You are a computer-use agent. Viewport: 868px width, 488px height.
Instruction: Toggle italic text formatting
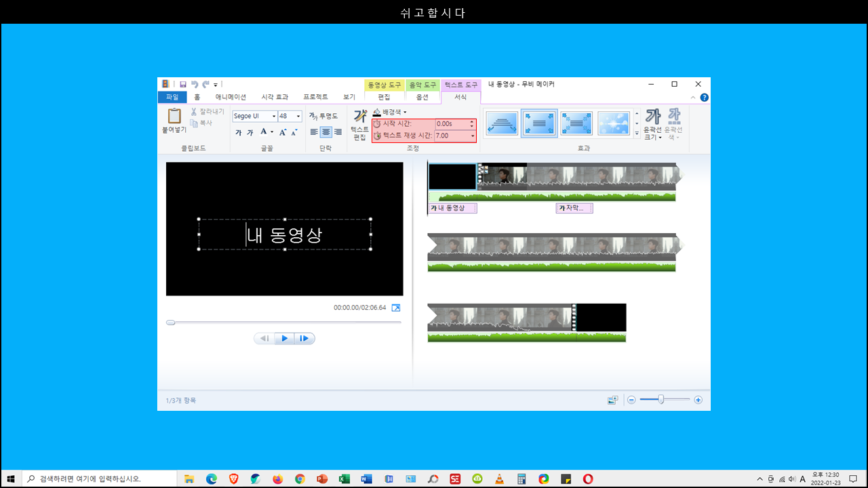coord(250,132)
